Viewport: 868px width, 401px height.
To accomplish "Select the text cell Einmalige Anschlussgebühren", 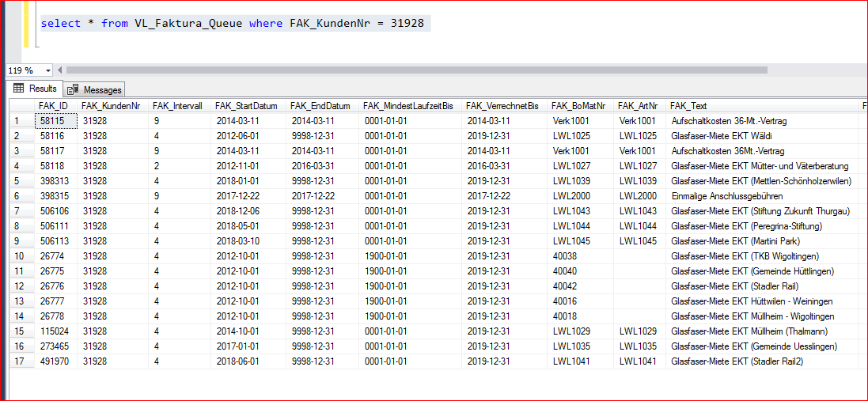I will point(763,196).
